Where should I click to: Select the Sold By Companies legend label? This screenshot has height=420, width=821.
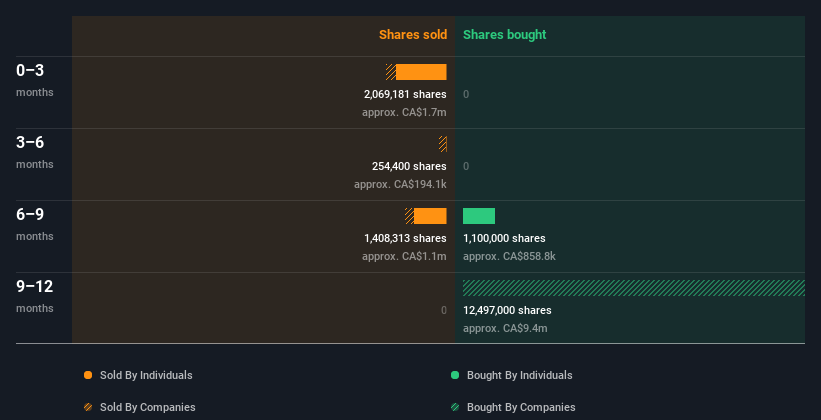coord(148,407)
